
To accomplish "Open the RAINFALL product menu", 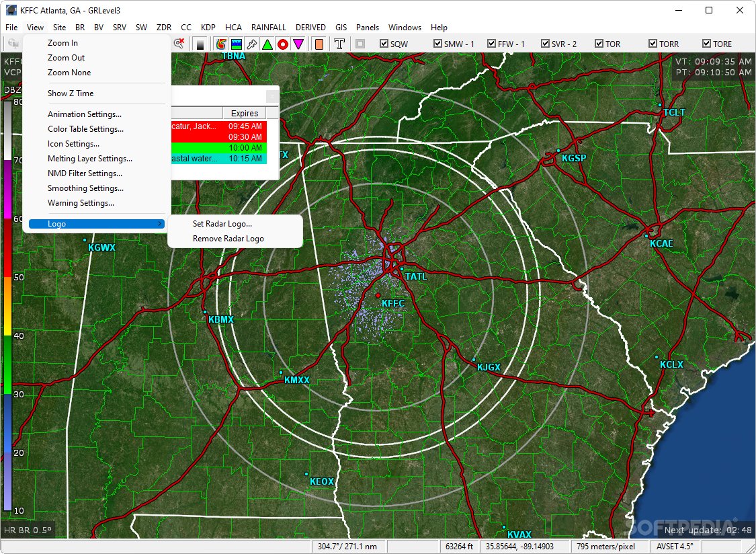I will 269,28.
